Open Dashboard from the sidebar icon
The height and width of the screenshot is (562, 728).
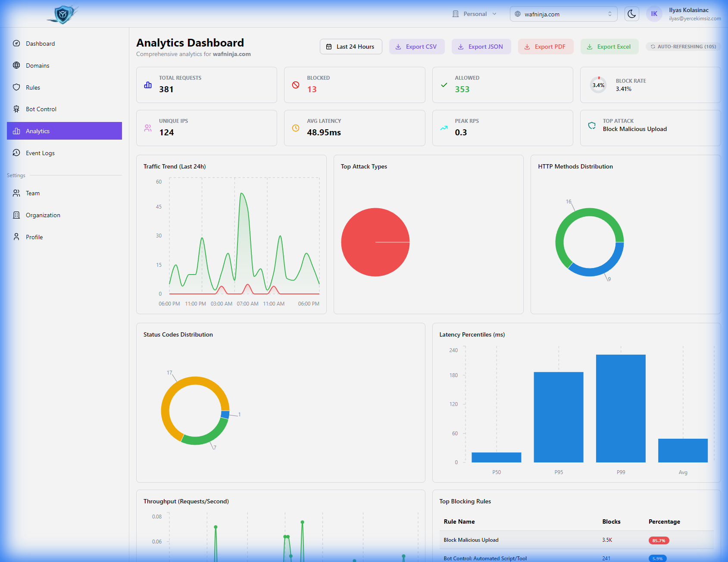[16, 44]
